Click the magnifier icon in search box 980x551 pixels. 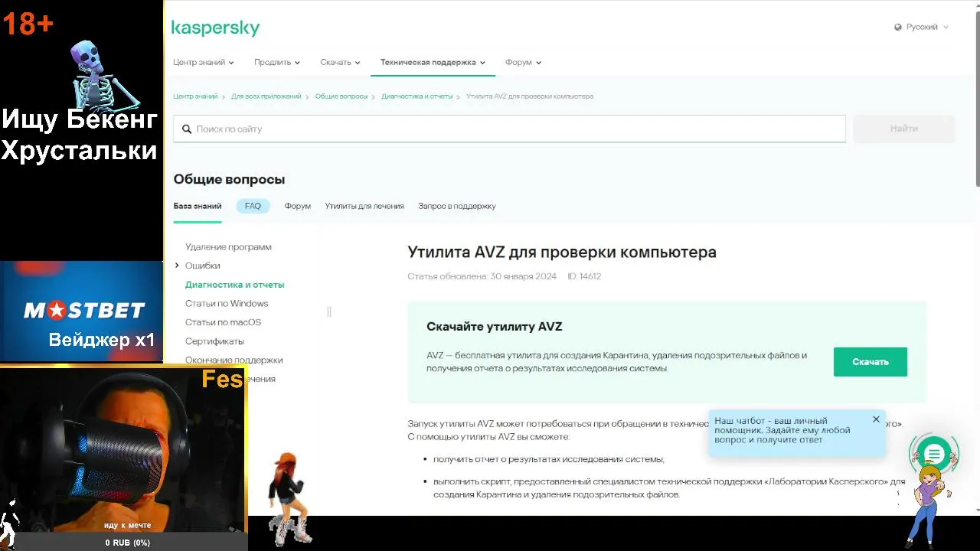pyautogui.click(x=187, y=129)
